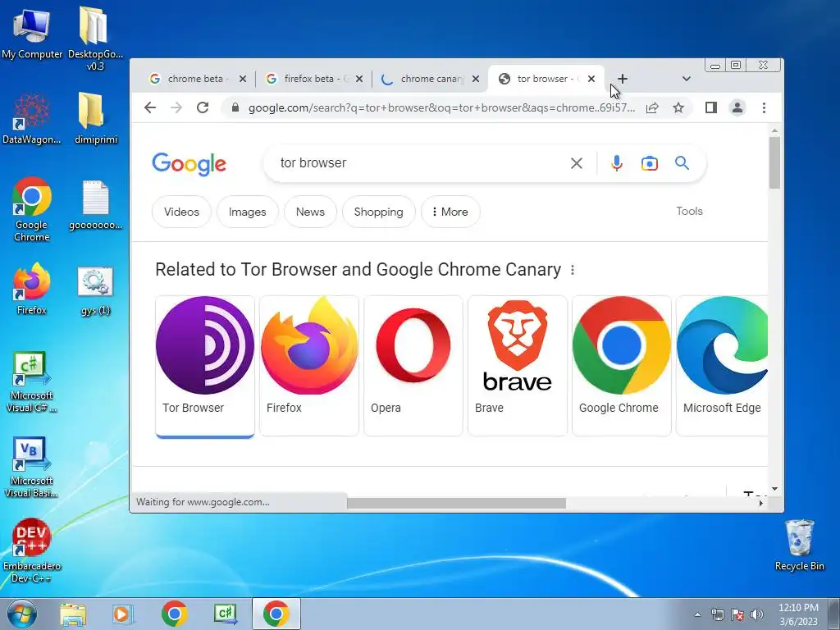Open Chrome side panel icon
This screenshot has height=630, width=840.
pyautogui.click(x=711, y=107)
